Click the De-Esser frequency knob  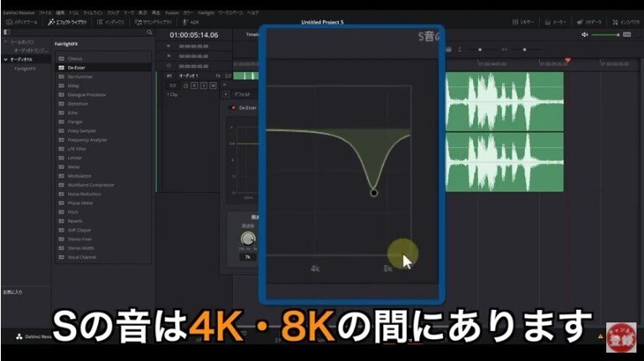(x=247, y=238)
